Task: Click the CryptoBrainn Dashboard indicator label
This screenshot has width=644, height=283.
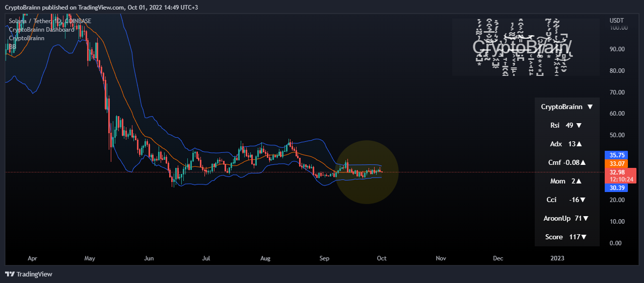Action: coord(42,29)
